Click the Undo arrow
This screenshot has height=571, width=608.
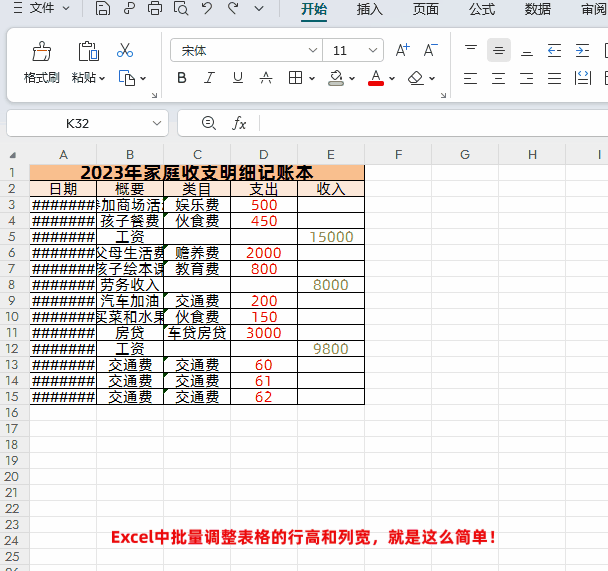click(x=207, y=8)
